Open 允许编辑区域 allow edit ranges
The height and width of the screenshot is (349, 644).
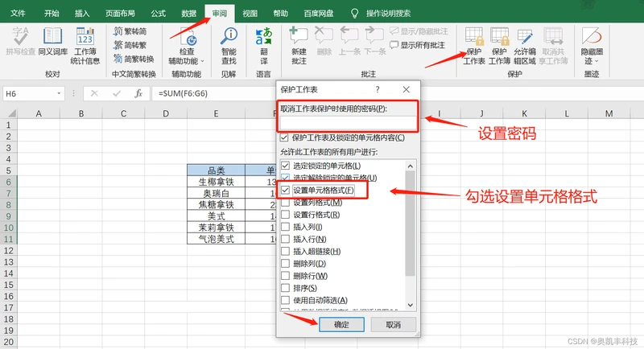pyautogui.click(x=525, y=46)
